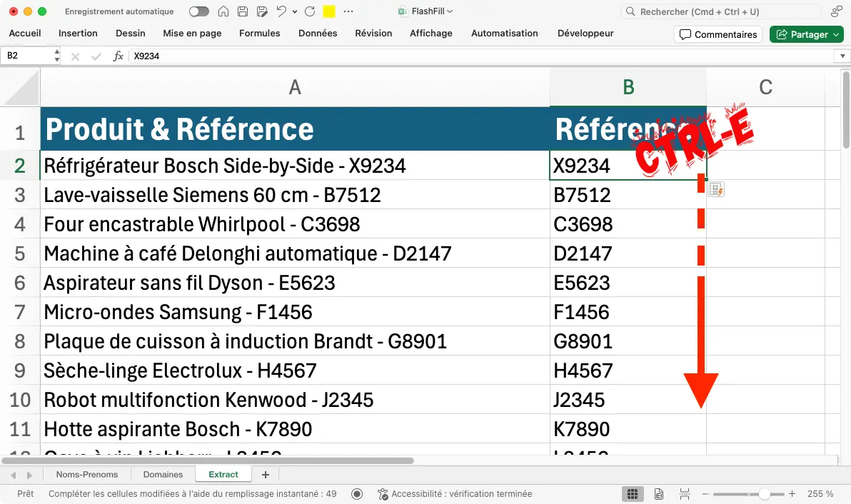851x504 pixels.
Task: Click the Rechercher search field
Action: click(x=721, y=11)
